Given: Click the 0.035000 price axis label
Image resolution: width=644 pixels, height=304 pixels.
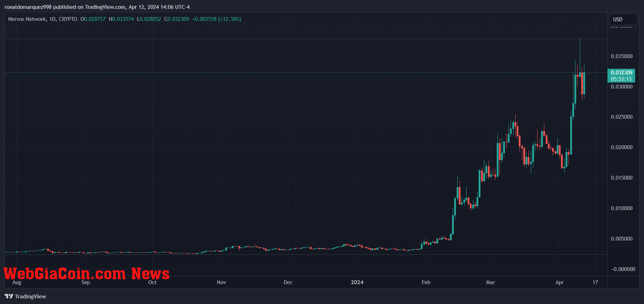Looking at the screenshot, I should [622, 56].
